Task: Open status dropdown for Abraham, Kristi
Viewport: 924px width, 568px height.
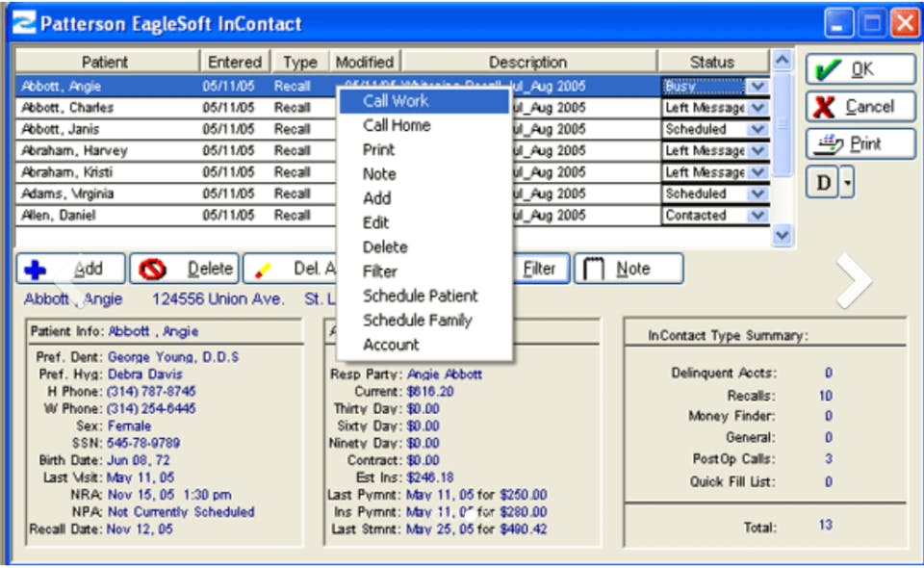Action: coord(757,172)
